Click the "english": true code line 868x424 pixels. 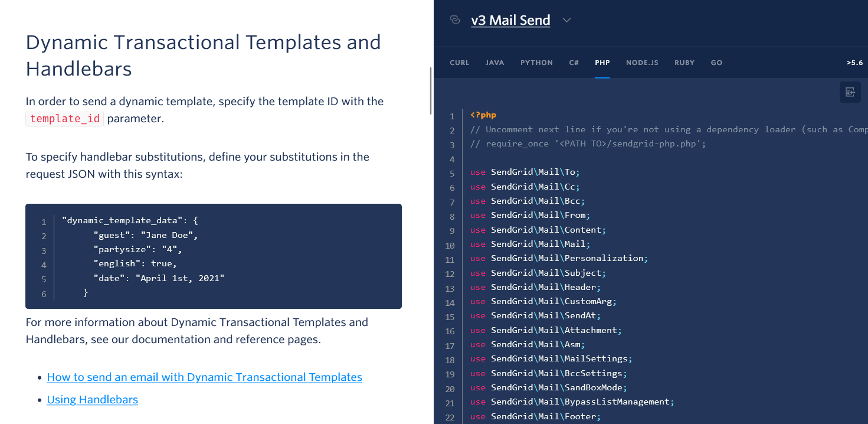(x=135, y=263)
